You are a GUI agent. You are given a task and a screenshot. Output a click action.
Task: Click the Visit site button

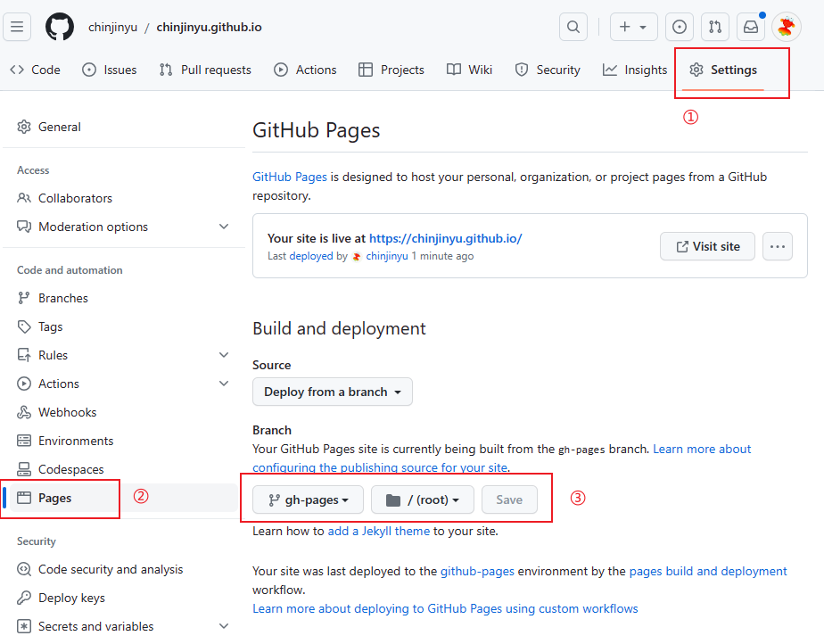click(707, 246)
